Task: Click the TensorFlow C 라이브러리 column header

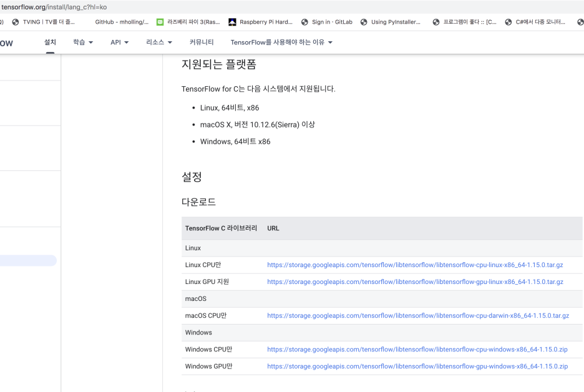Action: click(x=221, y=228)
